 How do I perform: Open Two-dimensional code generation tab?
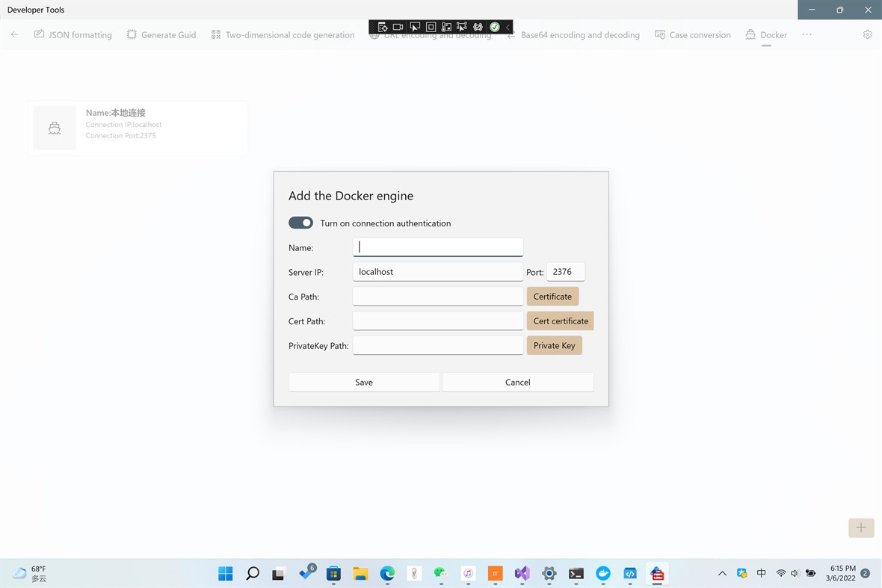point(283,35)
